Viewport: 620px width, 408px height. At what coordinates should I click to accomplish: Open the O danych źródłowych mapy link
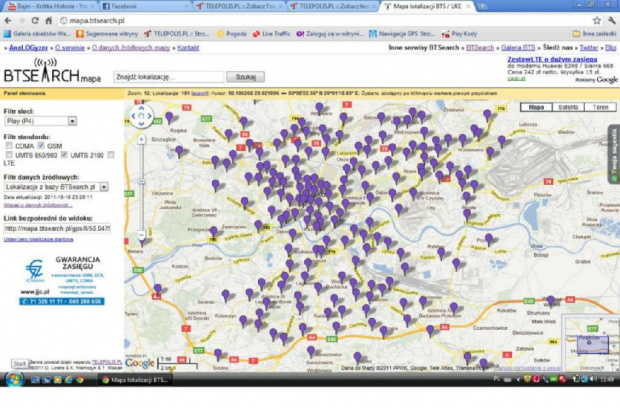pyautogui.click(x=131, y=47)
